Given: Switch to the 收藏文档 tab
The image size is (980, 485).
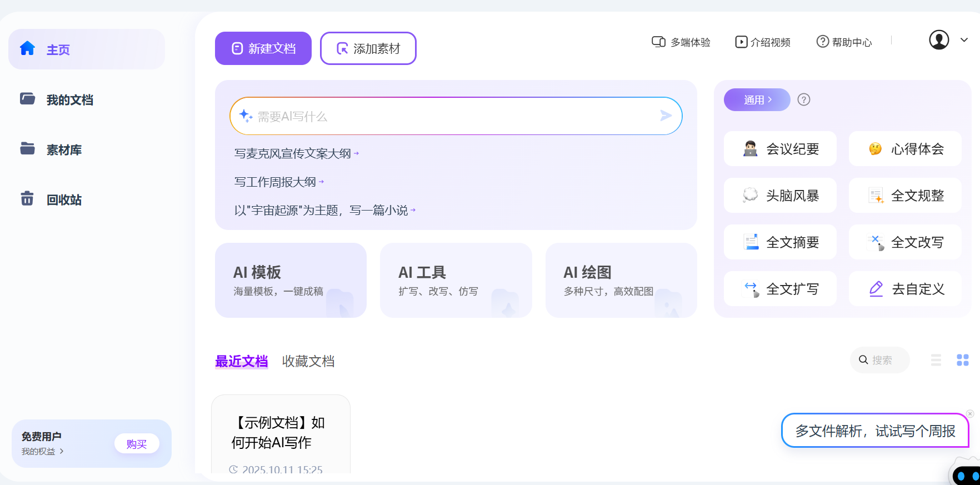Looking at the screenshot, I should (x=308, y=362).
